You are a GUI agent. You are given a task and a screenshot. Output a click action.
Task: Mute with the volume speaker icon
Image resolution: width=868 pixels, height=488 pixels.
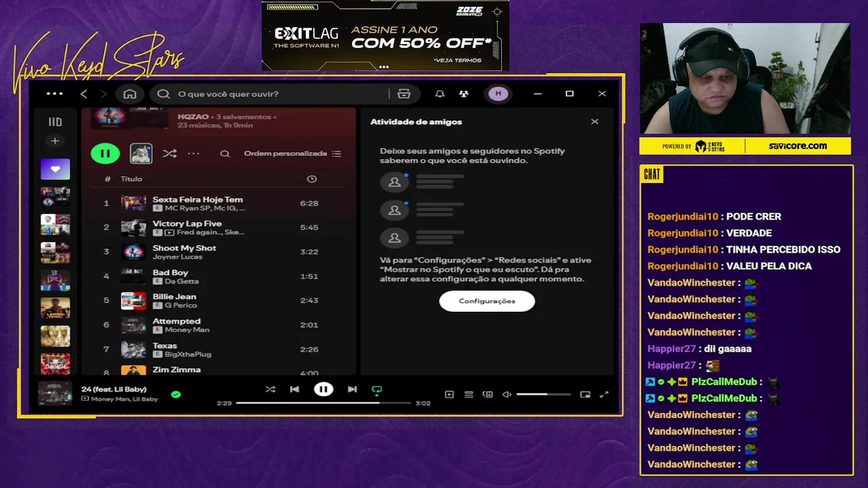click(507, 394)
